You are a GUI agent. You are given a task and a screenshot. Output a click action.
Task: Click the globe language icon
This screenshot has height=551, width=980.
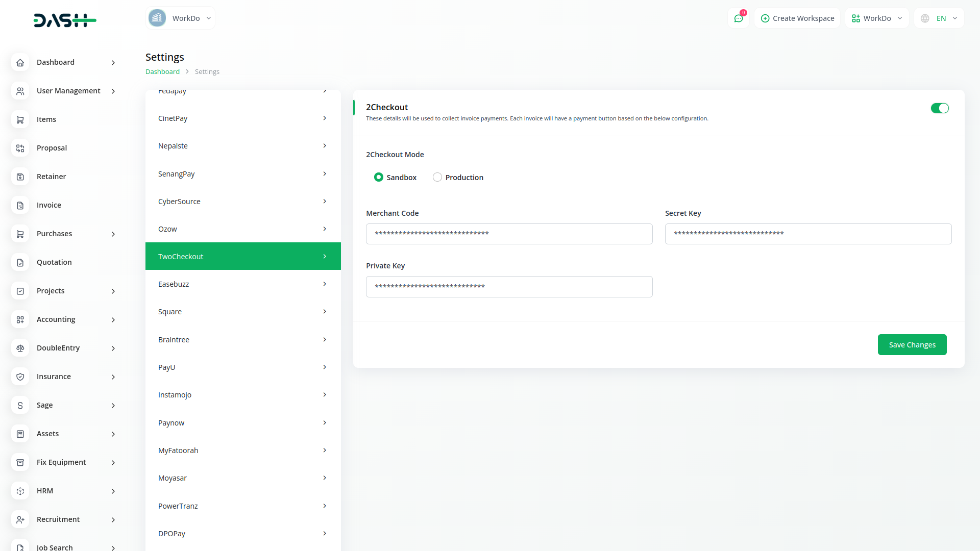[x=925, y=18]
